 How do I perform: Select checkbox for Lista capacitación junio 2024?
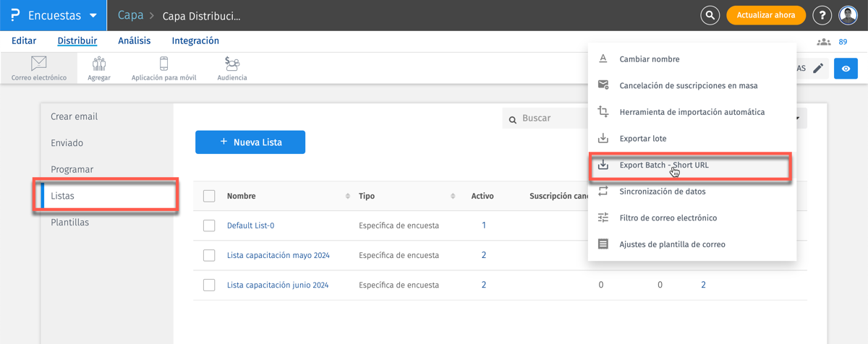(x=209, y=285)
